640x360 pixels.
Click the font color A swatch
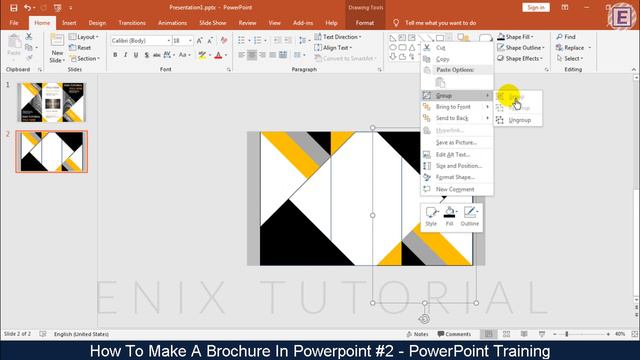tap(218, 55)
